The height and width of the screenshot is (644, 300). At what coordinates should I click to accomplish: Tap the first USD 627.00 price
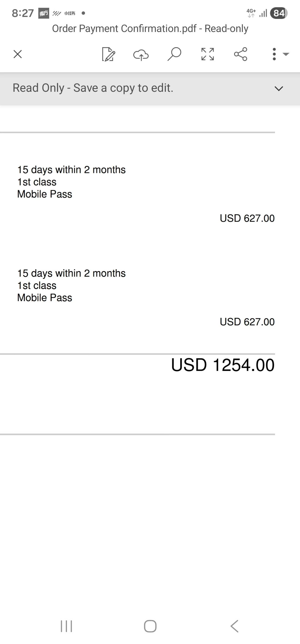[x=247, y=218]
